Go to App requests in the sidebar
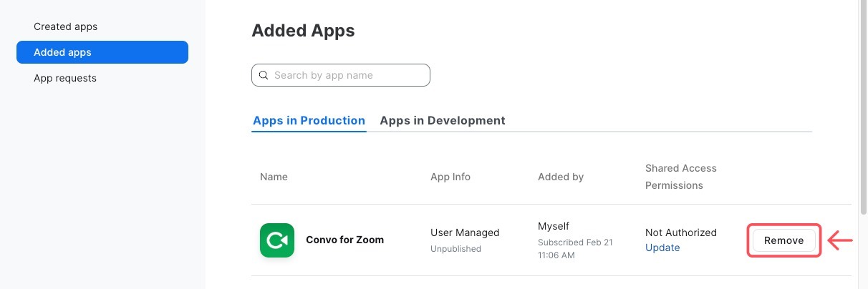Image resolution: width=868 pixels, height=289 pixels. pos(65,78)
